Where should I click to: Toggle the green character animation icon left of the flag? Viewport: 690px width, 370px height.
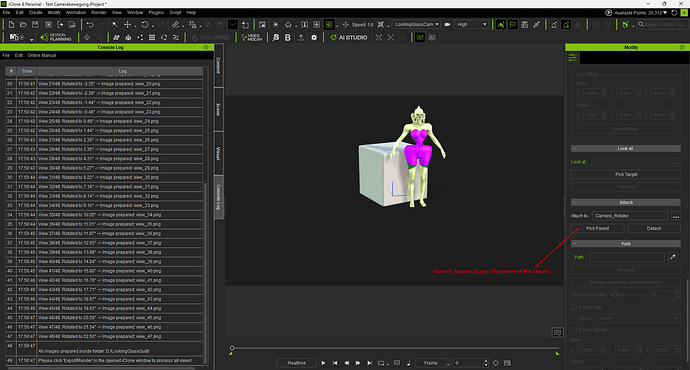501,25
